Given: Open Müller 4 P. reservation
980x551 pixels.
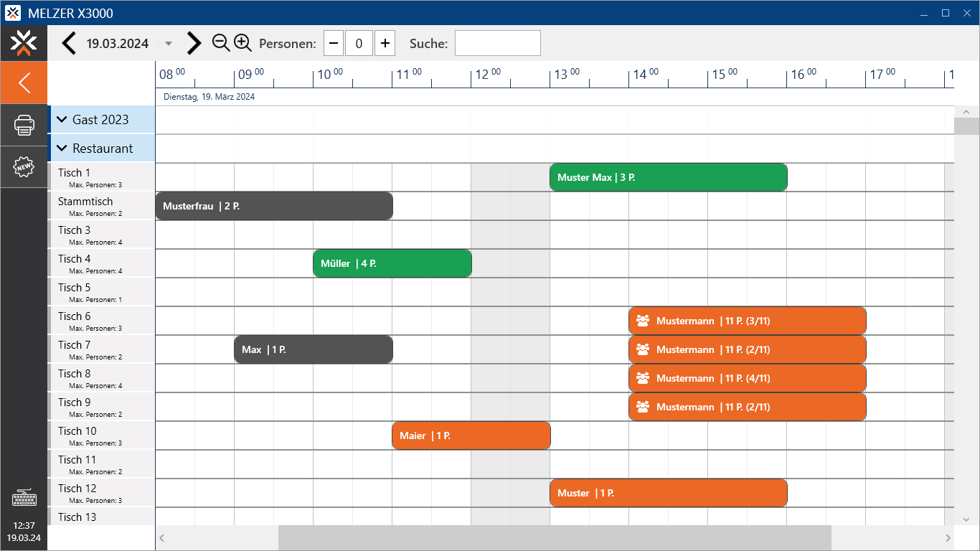Looking at the screenshot, I should (392, 263).
